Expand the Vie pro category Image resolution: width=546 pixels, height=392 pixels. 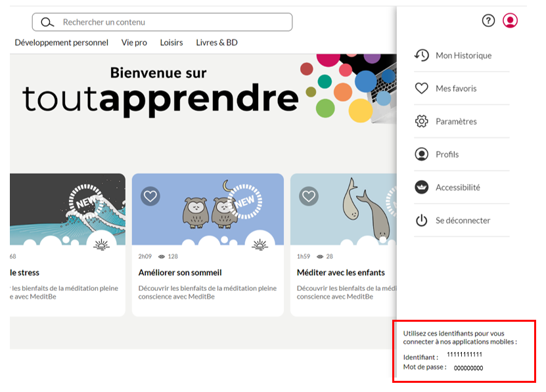pyautogui.click(x=134, y=43)
